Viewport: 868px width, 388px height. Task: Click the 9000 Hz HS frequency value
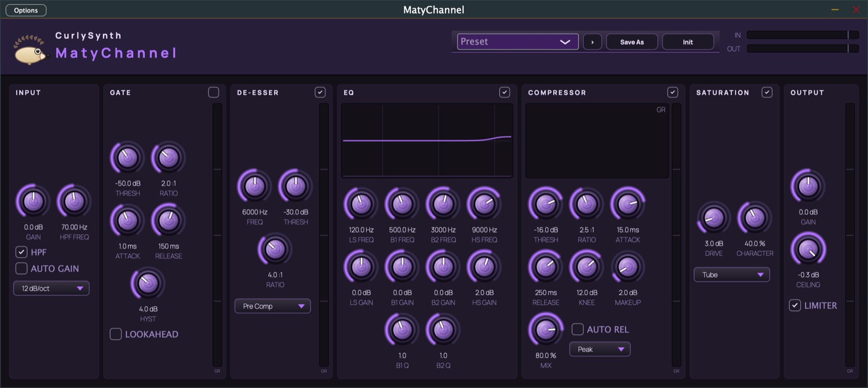pos(484,230)
